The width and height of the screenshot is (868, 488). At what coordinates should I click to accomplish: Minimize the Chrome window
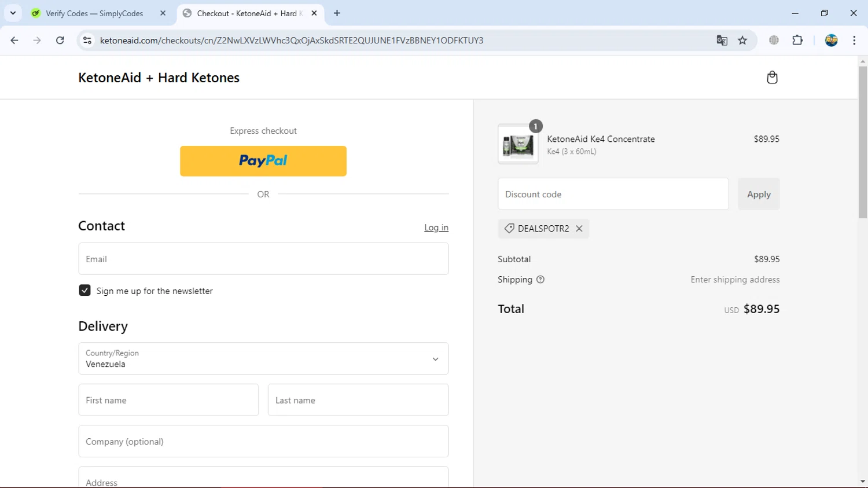(x=795, y=13)
